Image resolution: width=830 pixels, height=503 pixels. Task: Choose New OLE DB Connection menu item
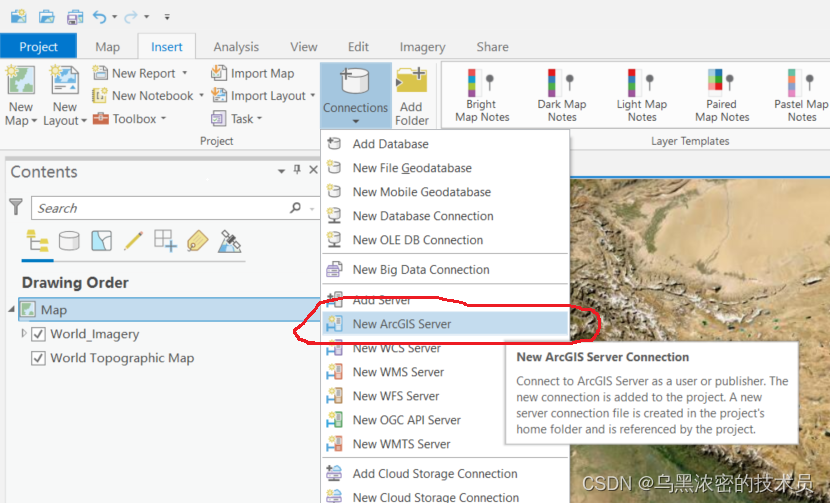pos(445,240)
